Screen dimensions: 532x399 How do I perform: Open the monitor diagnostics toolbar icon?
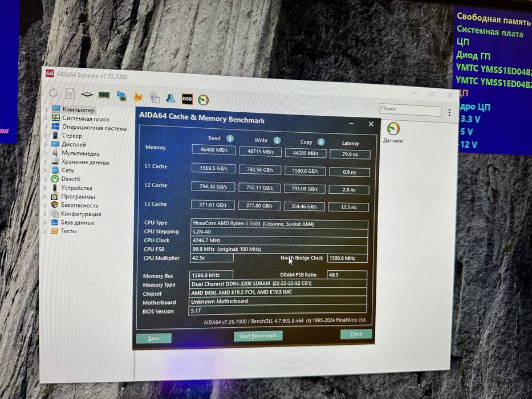coord(121,96)
